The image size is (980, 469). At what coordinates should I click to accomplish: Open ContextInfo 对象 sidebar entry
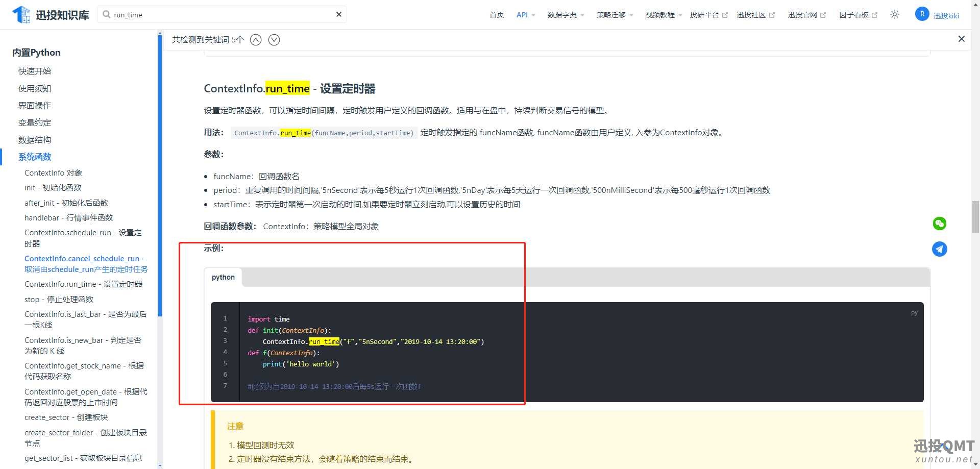(x=53, y=173)
